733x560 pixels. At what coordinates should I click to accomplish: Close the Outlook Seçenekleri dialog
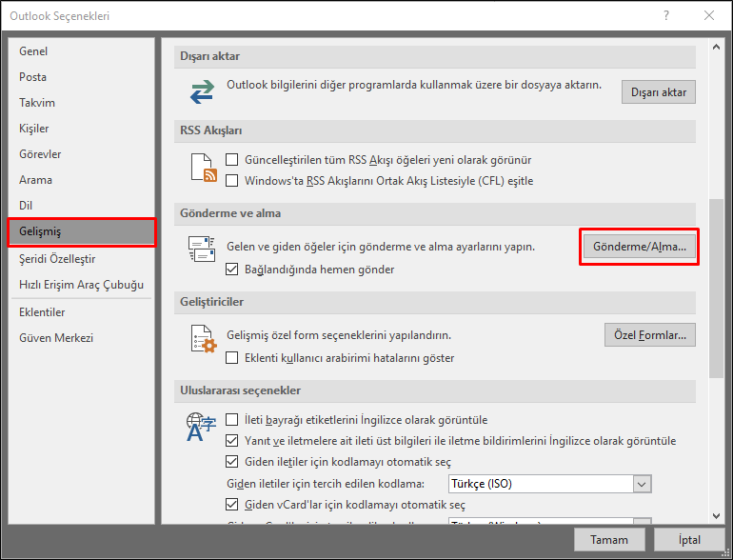tap(709, 15)
